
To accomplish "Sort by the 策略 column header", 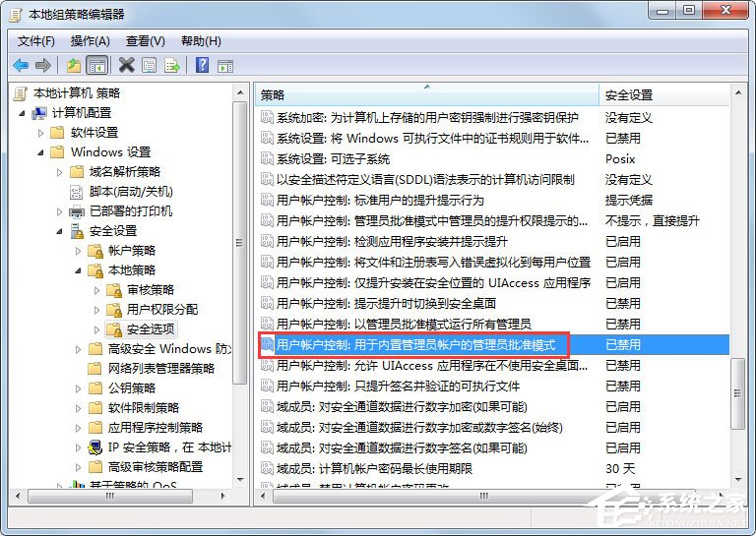I will click(425, 94).
